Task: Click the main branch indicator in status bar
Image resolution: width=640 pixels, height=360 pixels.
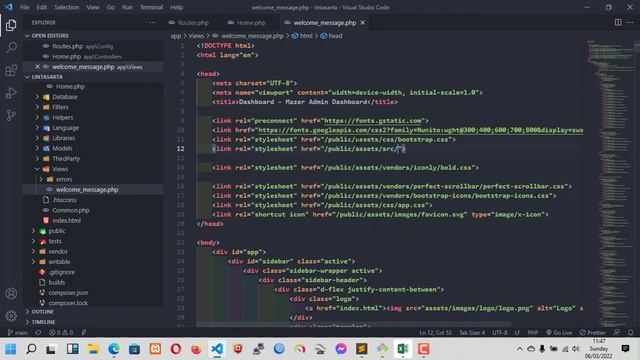Action: tap(18, 333)
